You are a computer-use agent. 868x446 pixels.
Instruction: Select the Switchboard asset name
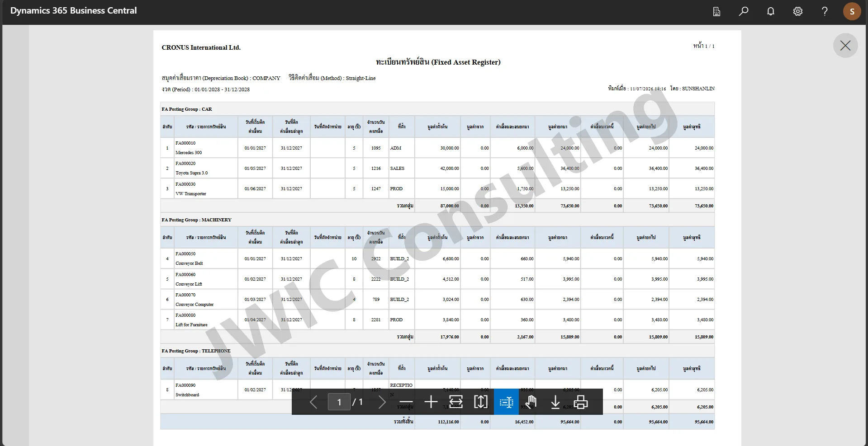tap(187, 395)
